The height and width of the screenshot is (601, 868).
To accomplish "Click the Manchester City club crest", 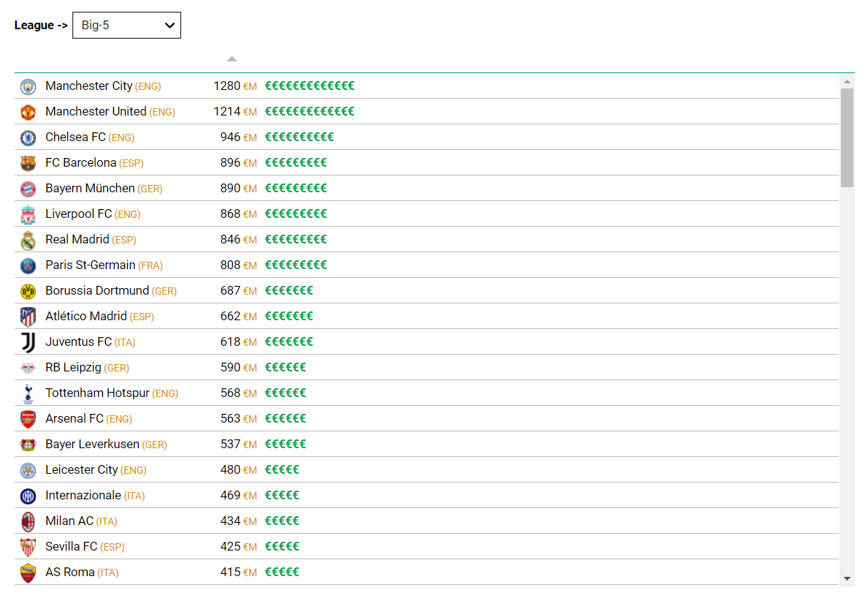I will (28, 86).
